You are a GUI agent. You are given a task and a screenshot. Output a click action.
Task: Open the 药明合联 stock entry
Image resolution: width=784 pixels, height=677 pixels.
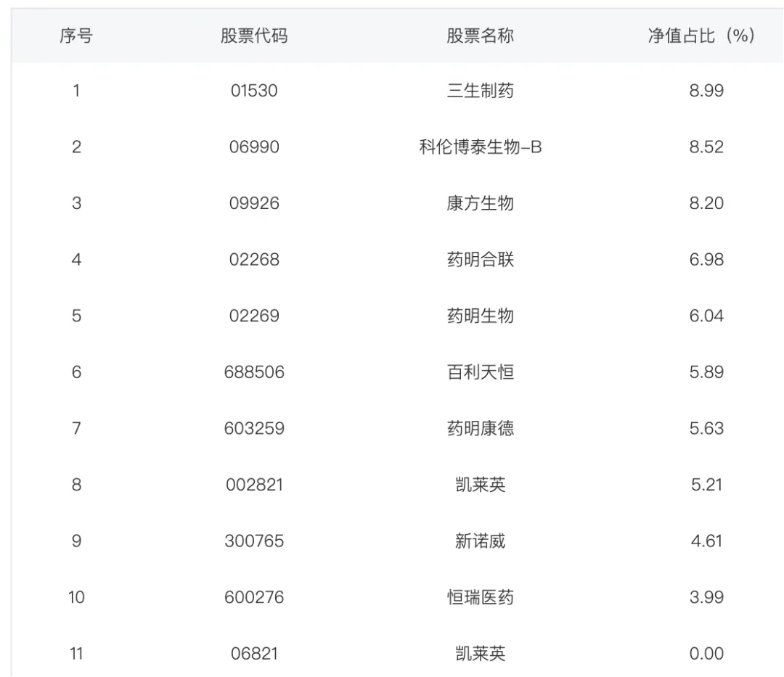(480, 260)
